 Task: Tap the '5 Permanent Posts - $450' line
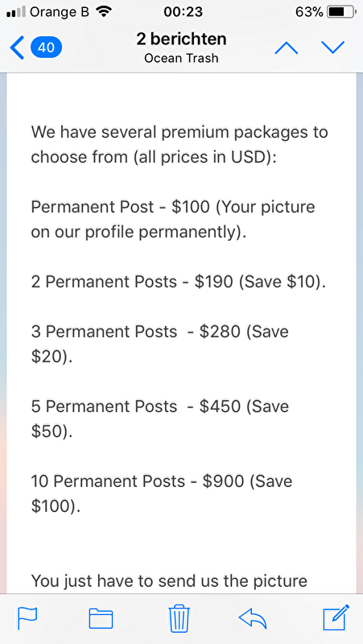coord(159,418)
